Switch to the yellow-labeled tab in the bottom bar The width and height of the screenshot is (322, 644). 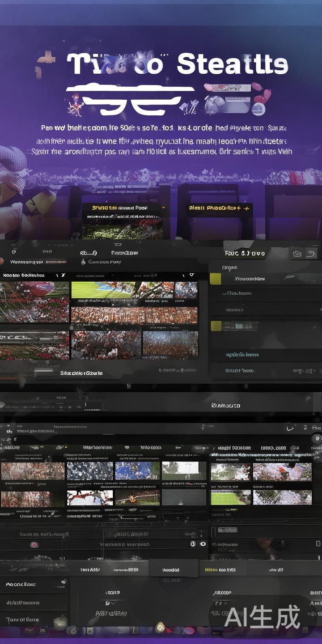click(x=220, y=570)
